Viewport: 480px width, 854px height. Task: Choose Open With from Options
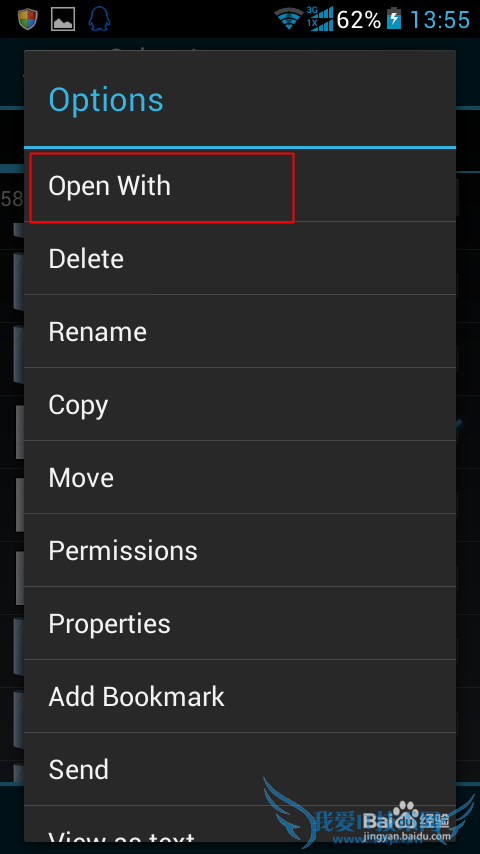pyautogui.click(x=240, y=186)
